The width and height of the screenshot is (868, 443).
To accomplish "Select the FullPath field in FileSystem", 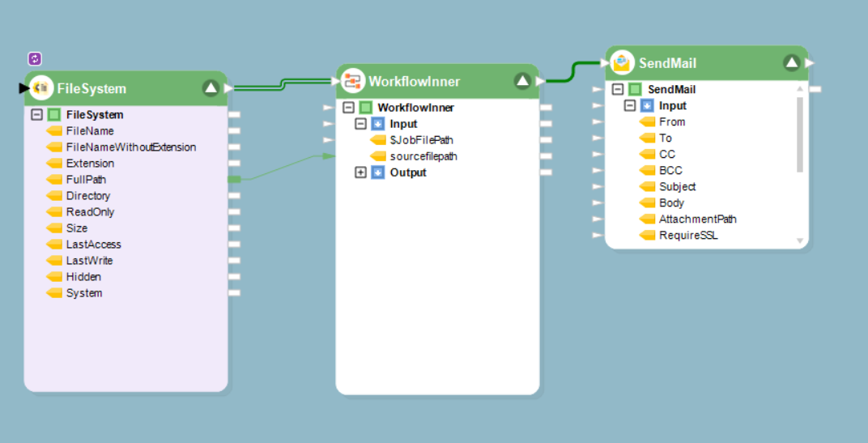I will point(86,180).
